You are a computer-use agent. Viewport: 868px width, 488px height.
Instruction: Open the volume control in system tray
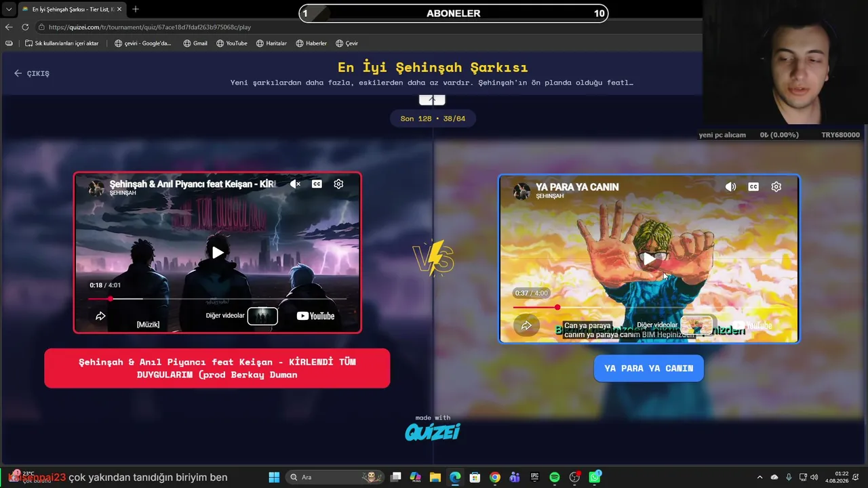point(814,477)
